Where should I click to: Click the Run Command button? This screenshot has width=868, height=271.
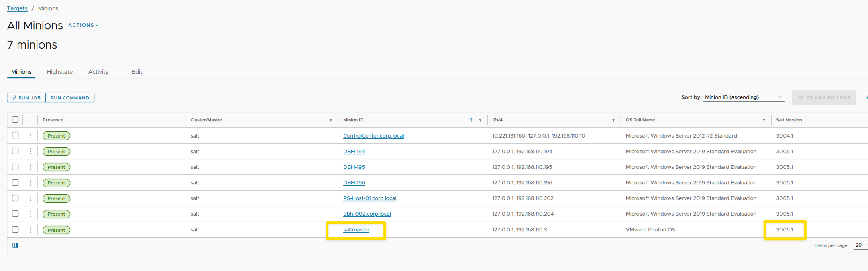point(70,98)
